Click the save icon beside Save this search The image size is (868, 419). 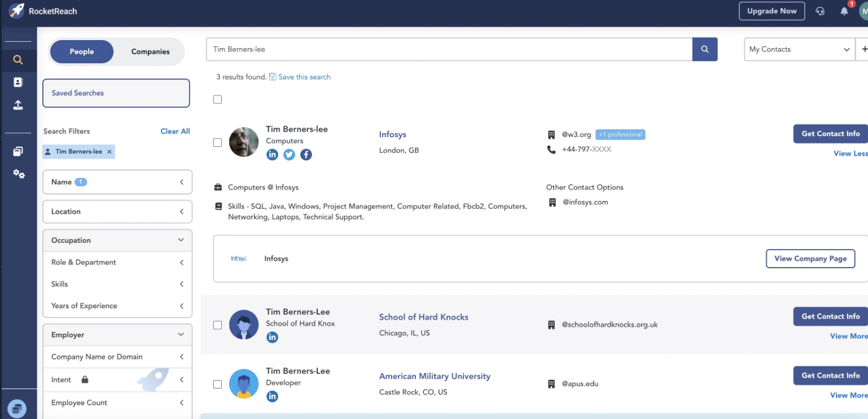point(273,77)
